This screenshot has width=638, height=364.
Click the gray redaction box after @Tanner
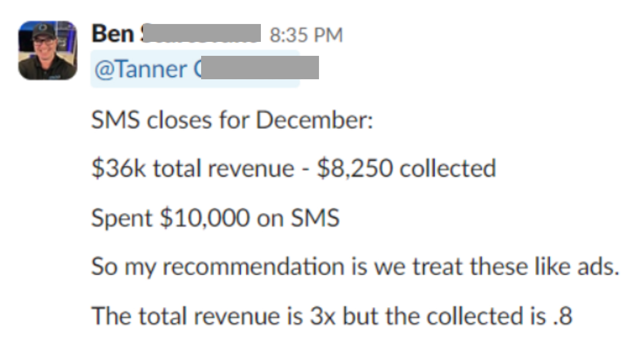[x=260, y=68]
